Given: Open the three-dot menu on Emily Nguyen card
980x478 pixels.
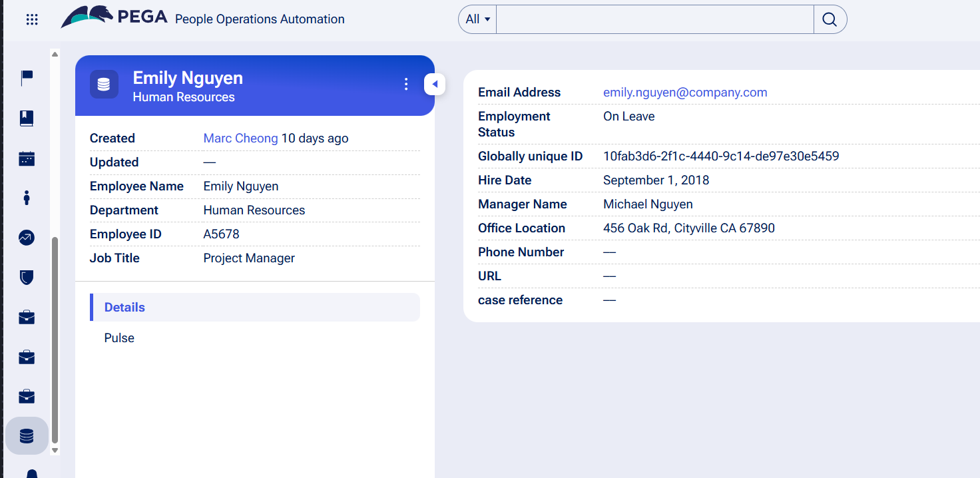Looking at the screenshot, I should (406, 85).
